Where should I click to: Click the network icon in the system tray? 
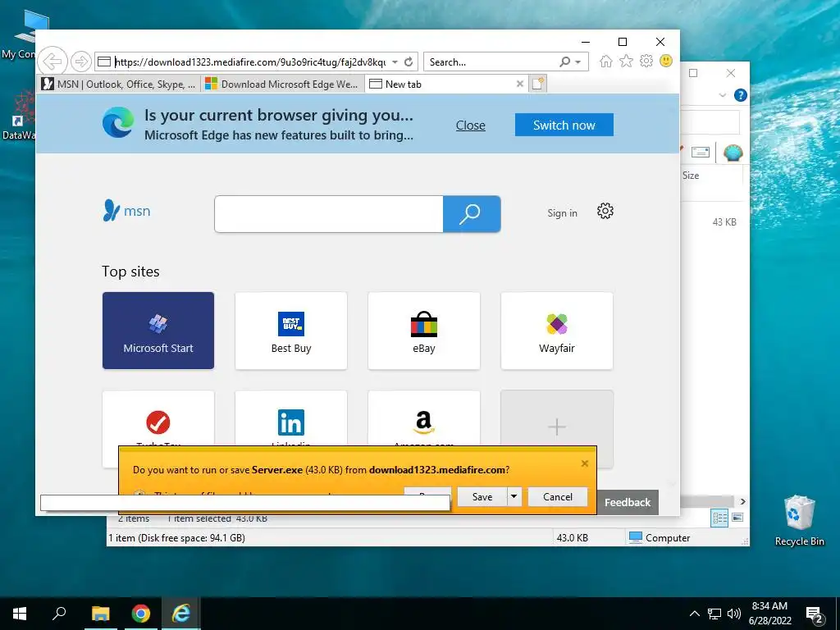714,614
